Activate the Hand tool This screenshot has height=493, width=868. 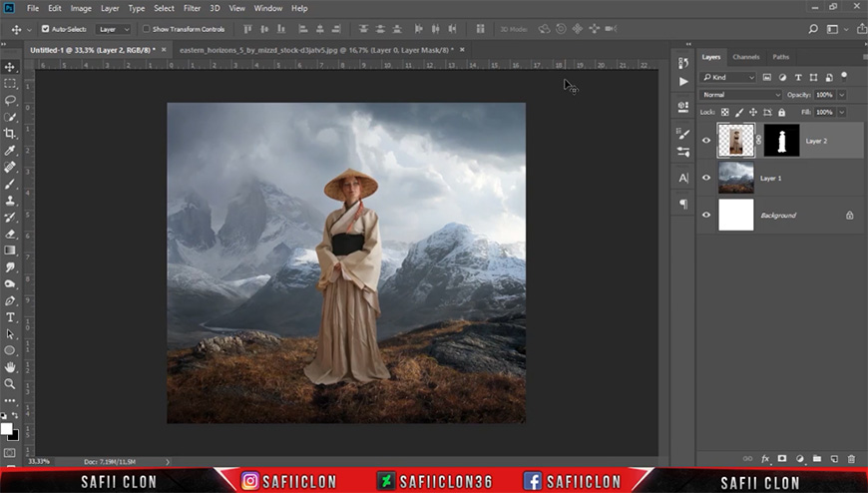point(10,367)
